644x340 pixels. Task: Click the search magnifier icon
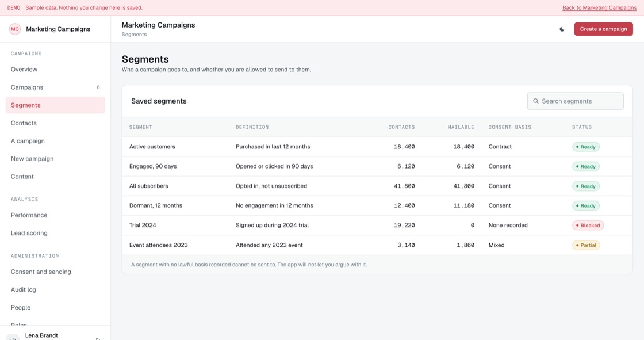coord(535,101)
